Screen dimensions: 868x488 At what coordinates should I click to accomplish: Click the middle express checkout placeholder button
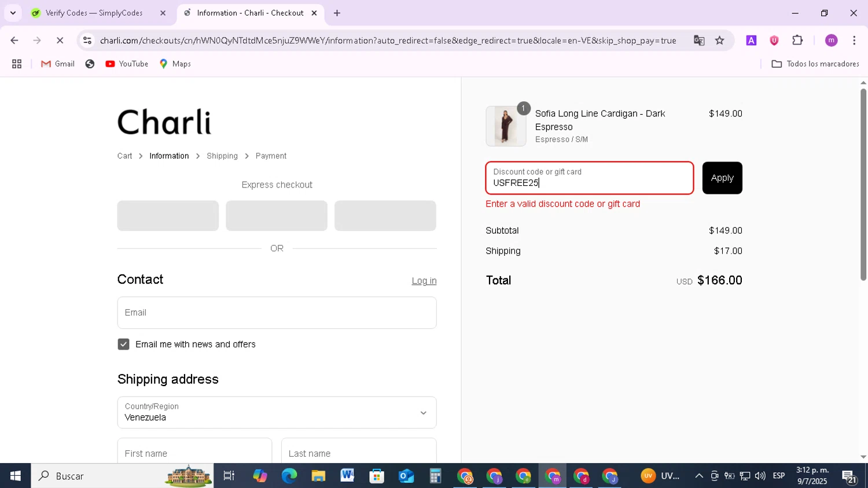pyautogui.click(x=277, y=215)
